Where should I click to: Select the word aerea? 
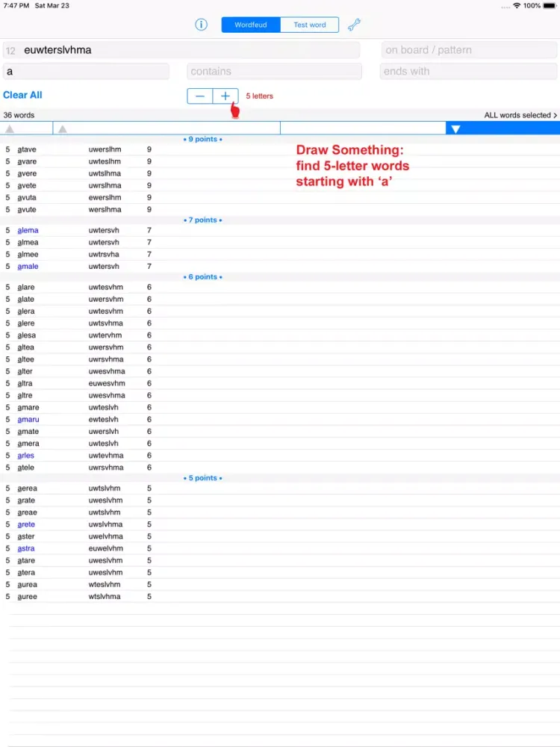coord(27,489)
